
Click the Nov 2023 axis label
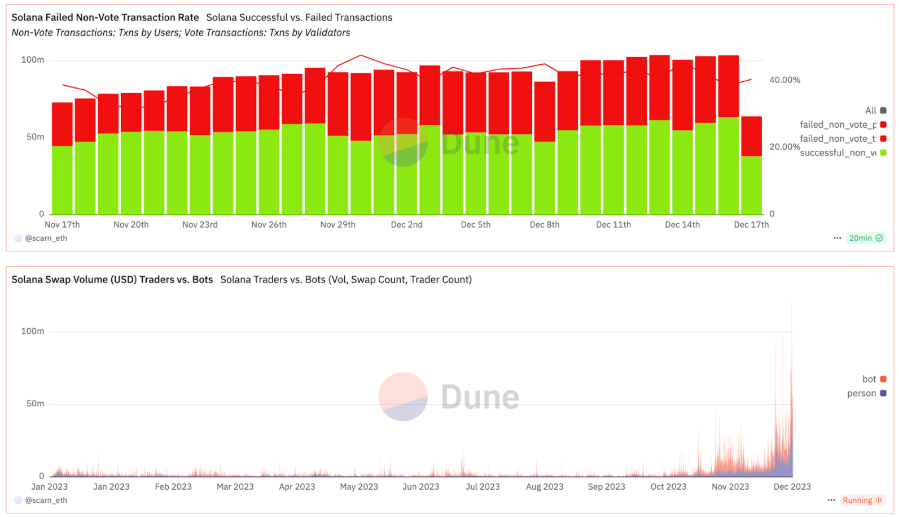730,487
